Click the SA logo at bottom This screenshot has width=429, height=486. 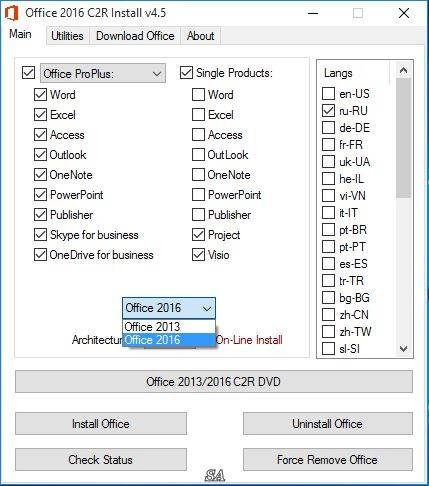tap(215, 476)
